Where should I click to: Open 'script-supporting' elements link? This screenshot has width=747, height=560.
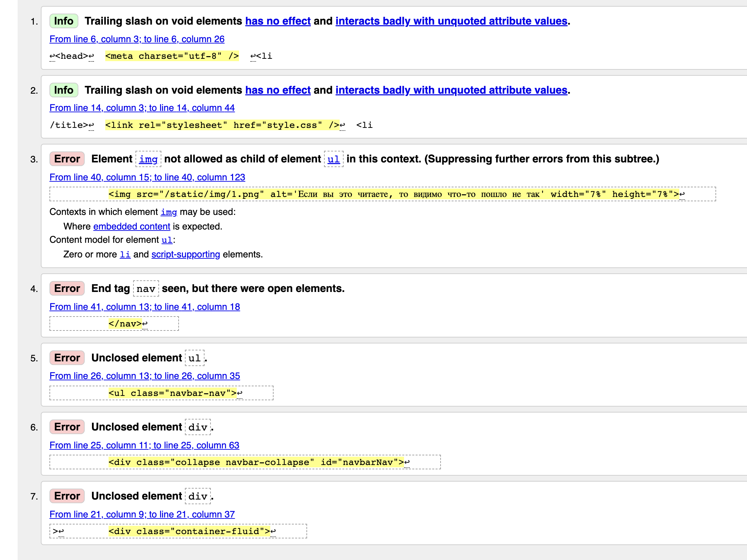coord(185,255)
